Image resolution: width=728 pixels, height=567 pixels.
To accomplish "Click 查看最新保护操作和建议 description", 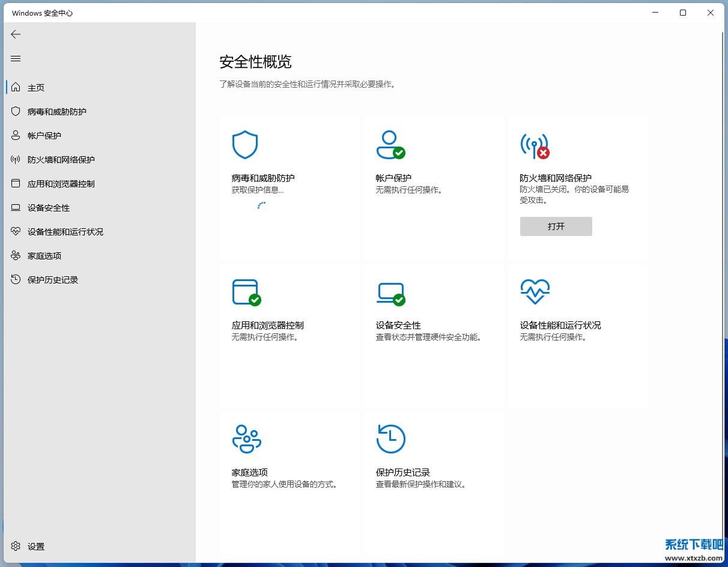I will click(x=421, y=484).
